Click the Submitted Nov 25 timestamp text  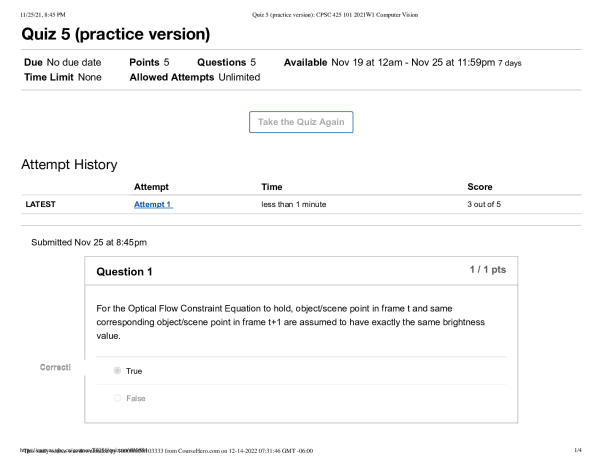[x=89, y=243]
